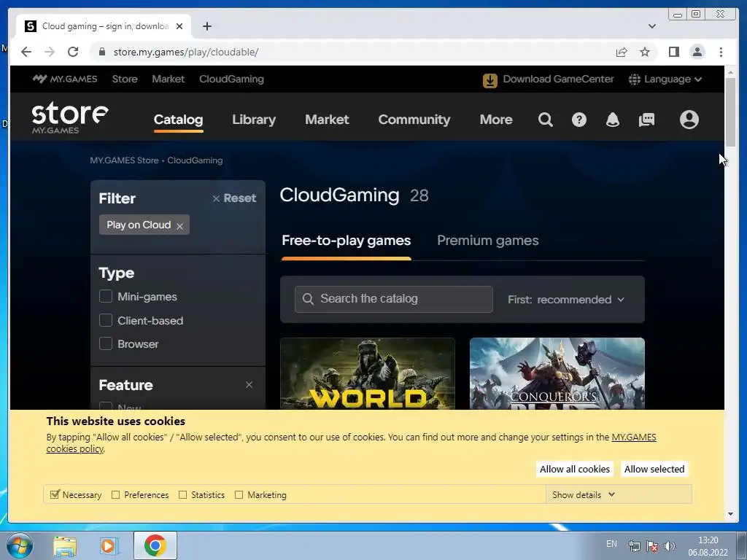Click the page vertical scrollbar thumb

(x=730, y=112)
